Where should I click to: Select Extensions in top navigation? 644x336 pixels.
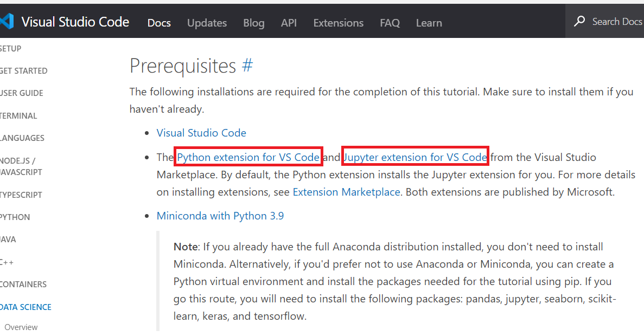click(x=339, y=23)
